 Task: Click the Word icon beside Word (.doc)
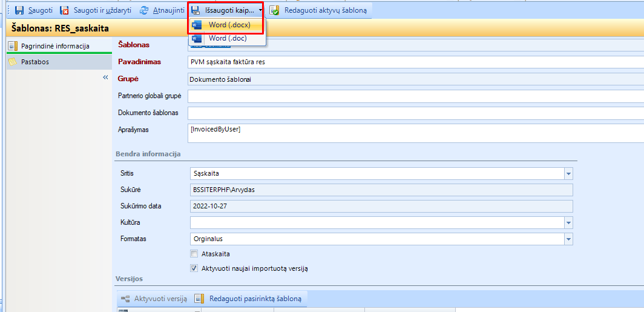pyautogui.click(x=197, y=38)
